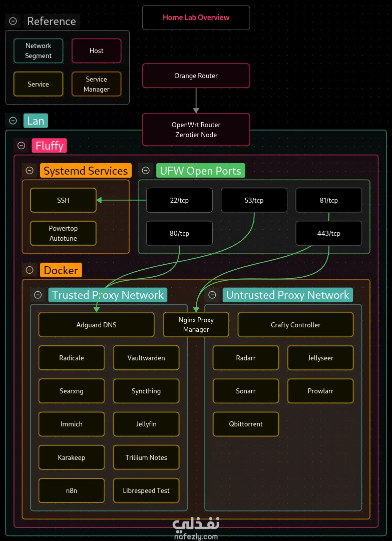Select the Crafty Controller node
Image resolution: width=392 pixels, height=541 pixels.
click(296, 325)
